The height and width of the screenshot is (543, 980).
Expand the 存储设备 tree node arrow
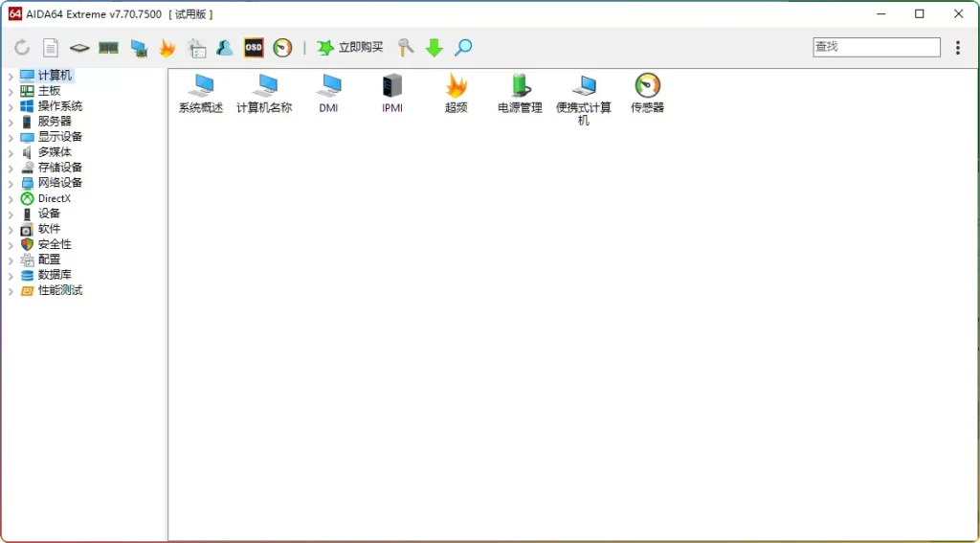point(11,169)
